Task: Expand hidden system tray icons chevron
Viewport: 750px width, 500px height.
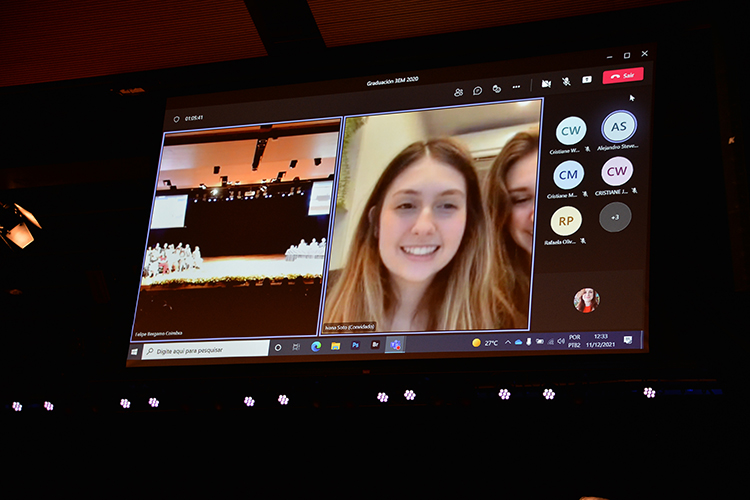Action: [x=507, y=342]
